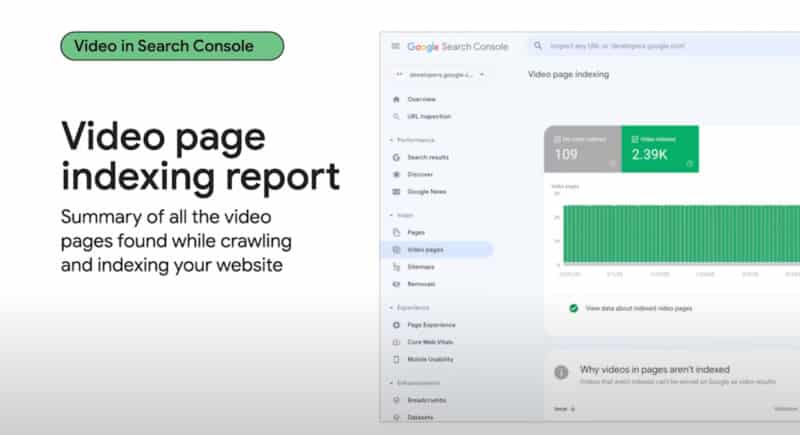Open the Removals report

421,284
